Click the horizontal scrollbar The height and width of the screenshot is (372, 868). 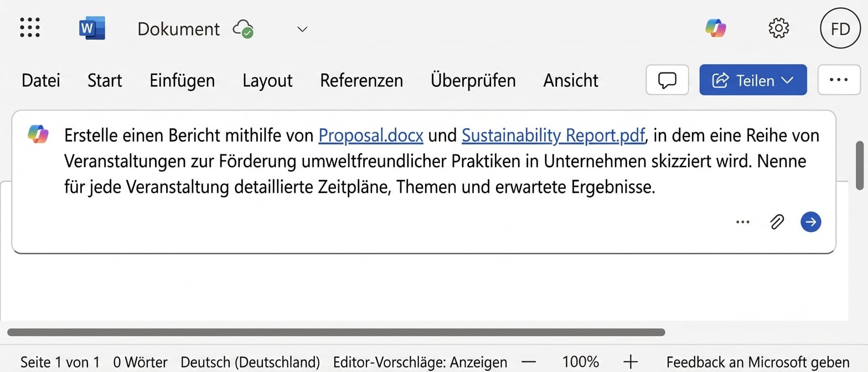(x=336, y=332)
